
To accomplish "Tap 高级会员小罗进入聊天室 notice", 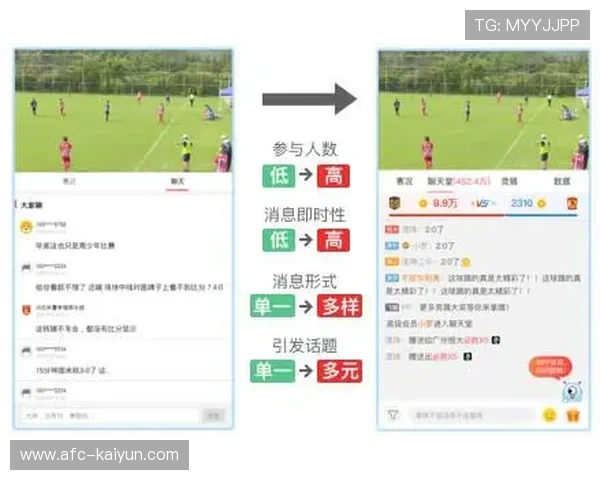I will click(429, 324).
